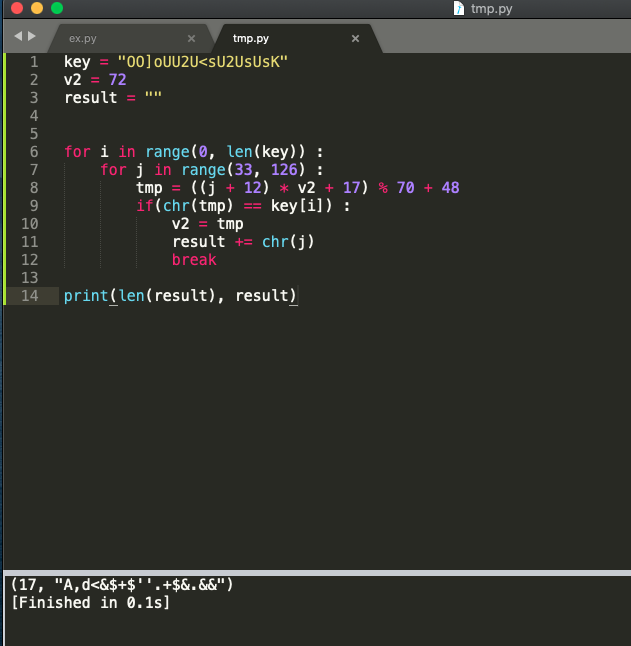
Task: Click line number 6 in gutter
Action: coord(34,152)
